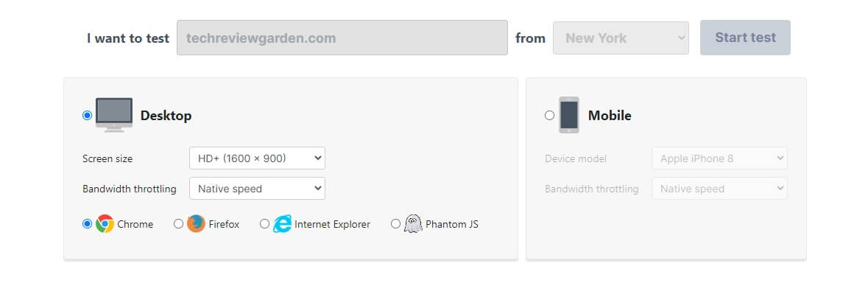Click the Internet Explorer logo icon

[x=282, y=224]
